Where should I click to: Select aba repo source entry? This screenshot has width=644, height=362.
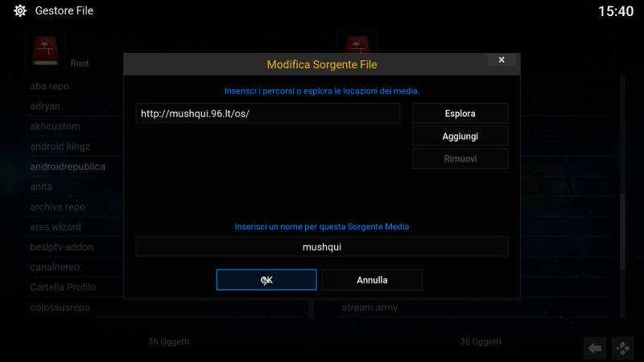click(49, 86)
